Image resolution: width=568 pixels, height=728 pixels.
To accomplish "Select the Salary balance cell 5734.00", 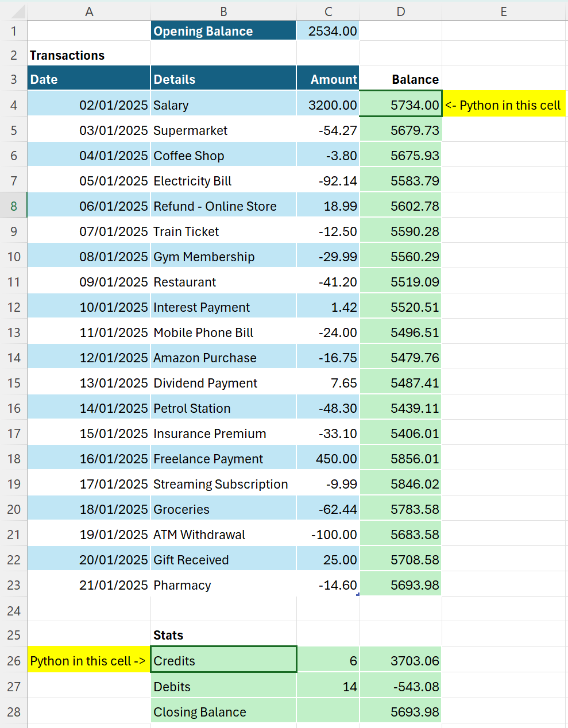I will coord(400,105).
